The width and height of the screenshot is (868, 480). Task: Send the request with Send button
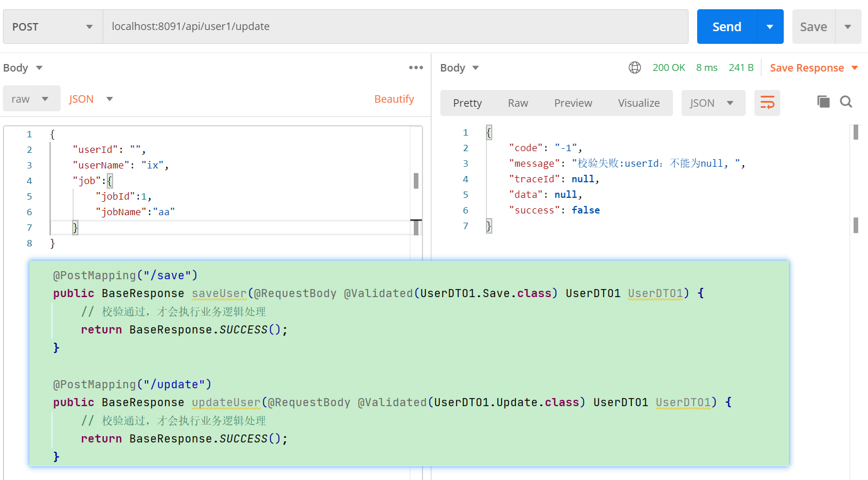(x=727, y=27)
